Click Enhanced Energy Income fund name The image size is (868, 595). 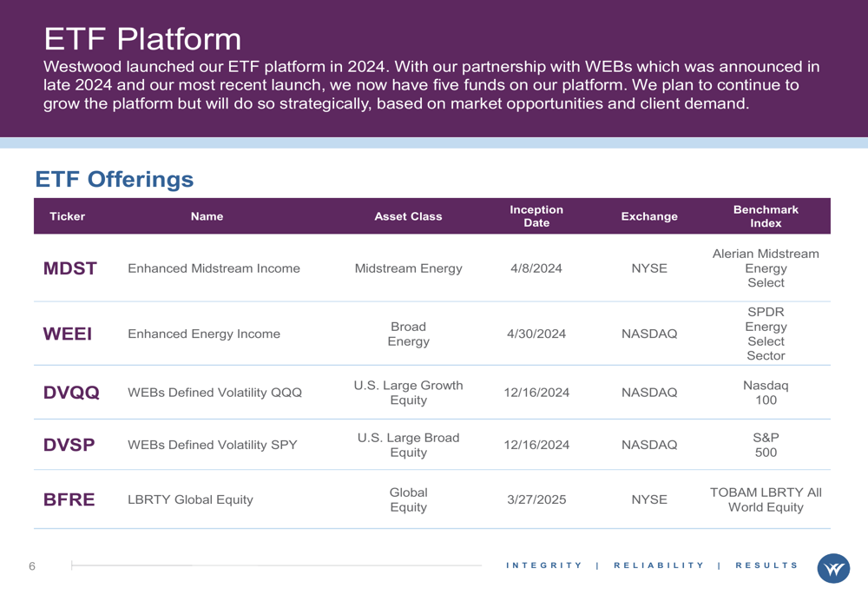[x=204, y=334]
